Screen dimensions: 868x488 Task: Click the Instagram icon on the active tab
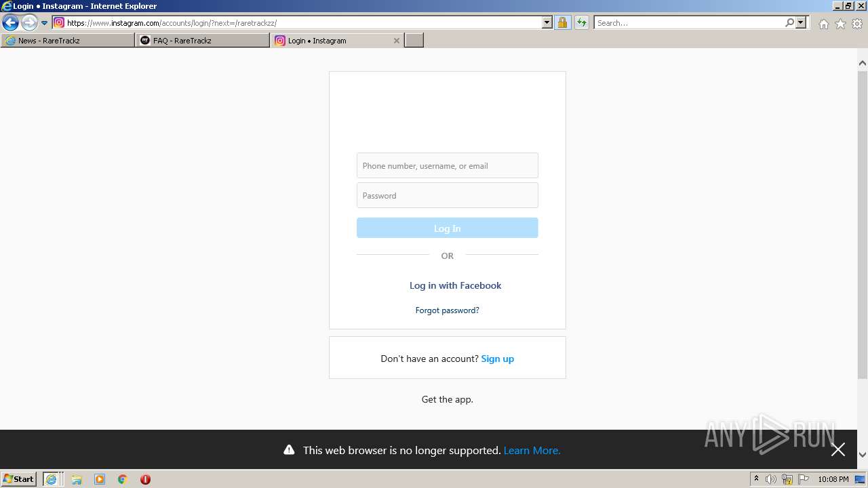point(279,41)
